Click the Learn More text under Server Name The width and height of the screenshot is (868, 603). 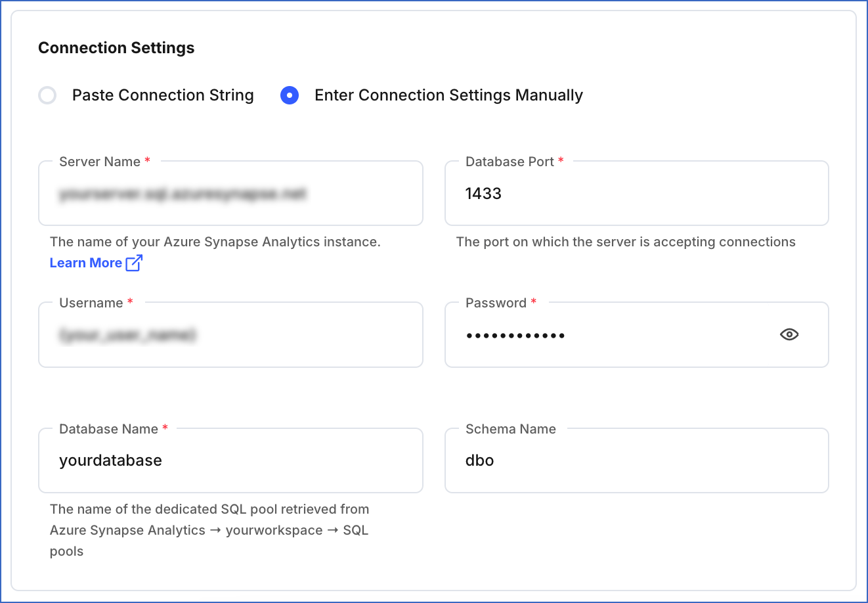(x=86, y=263)
